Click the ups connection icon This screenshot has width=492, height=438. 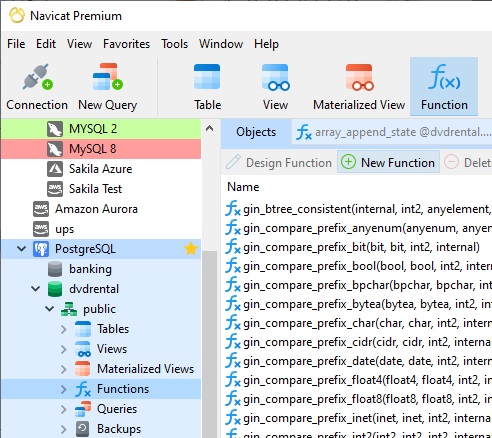pyautogui.click(x=41, y=229)
